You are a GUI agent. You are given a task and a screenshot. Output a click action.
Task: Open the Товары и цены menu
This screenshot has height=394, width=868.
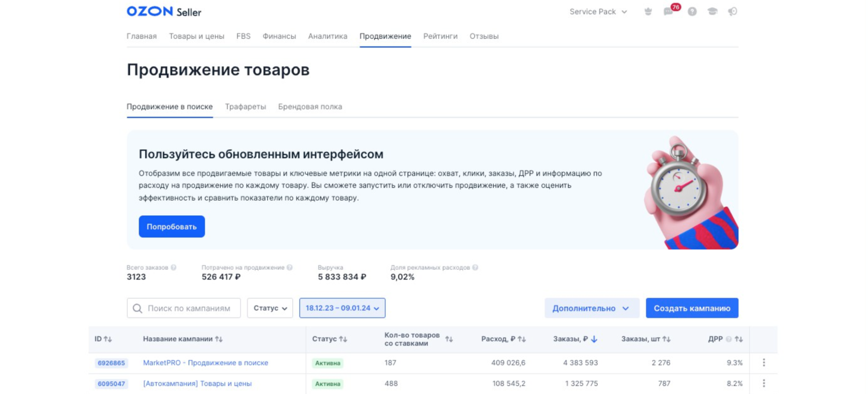(197, 36)
